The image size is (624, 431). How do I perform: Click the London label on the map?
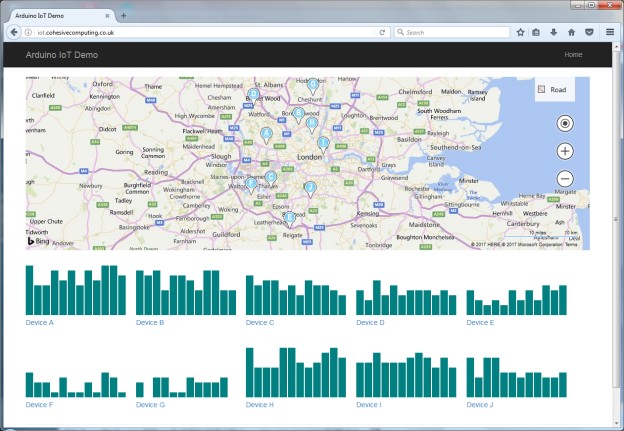click(x=310, y=157)
